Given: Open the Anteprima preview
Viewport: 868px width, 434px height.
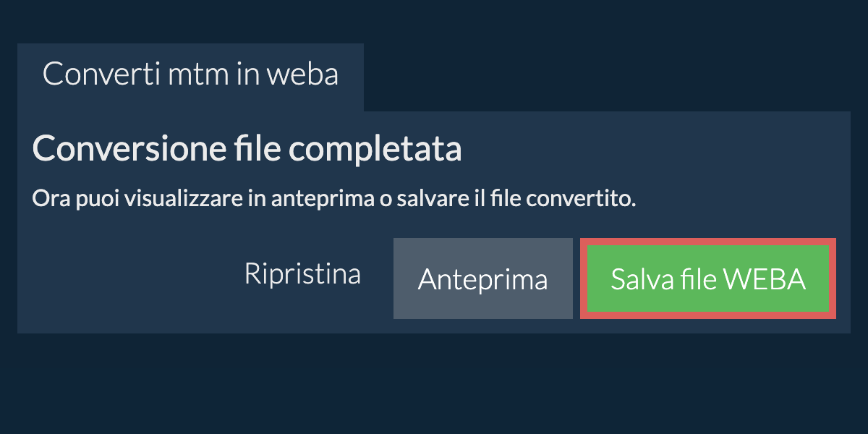Looking at the screenshot, I should pos(482,278).
